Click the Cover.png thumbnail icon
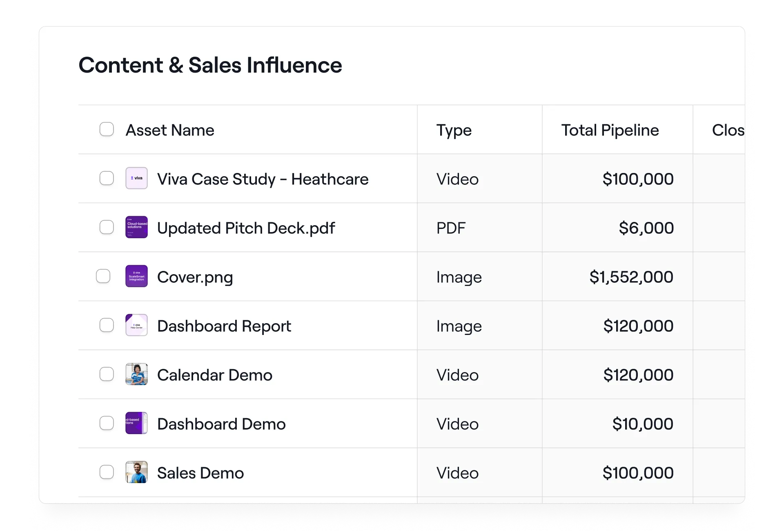The image size is (784, 532). pyautogui.click(x=136, y=276)
